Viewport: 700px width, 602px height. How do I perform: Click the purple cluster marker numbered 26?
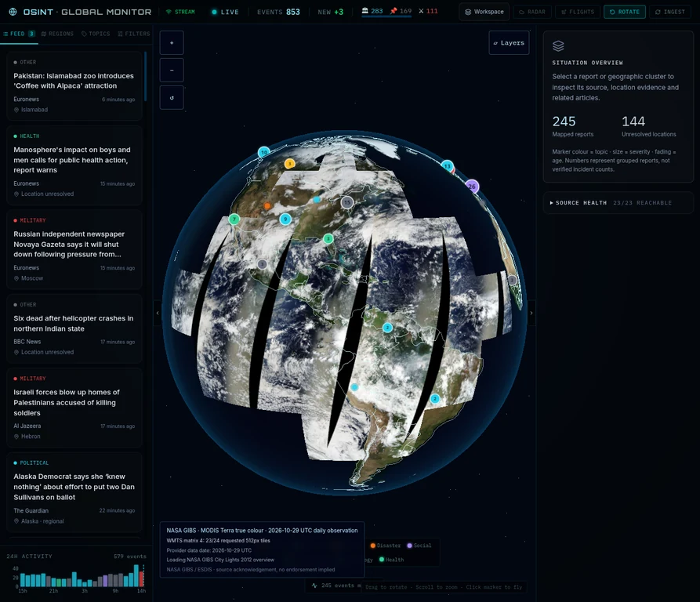(x=472, y=186)
